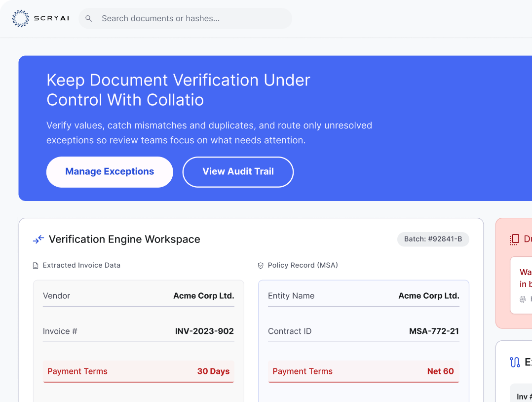The image size is (532, 402).
Task: Focus the Search documents or hashes field
Action: click(185, 18)
